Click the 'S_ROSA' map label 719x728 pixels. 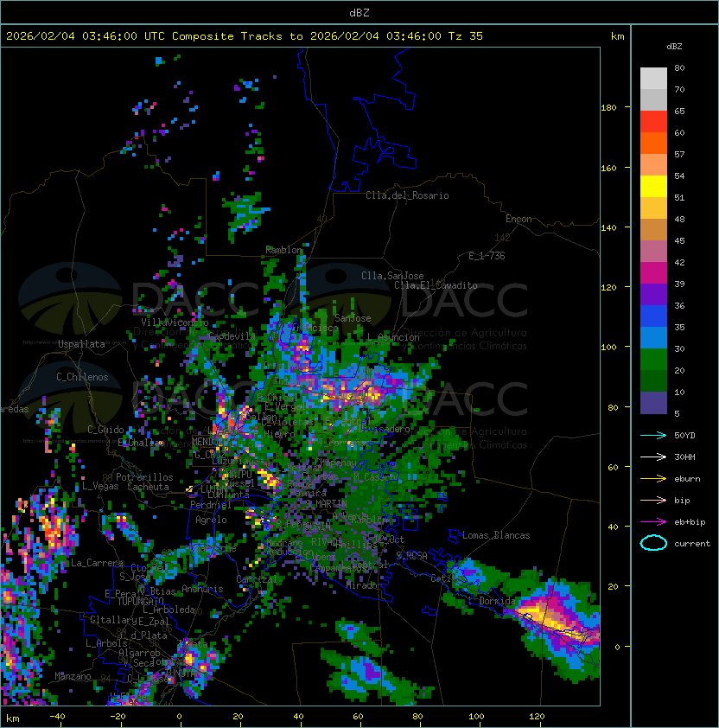(411, 555)
